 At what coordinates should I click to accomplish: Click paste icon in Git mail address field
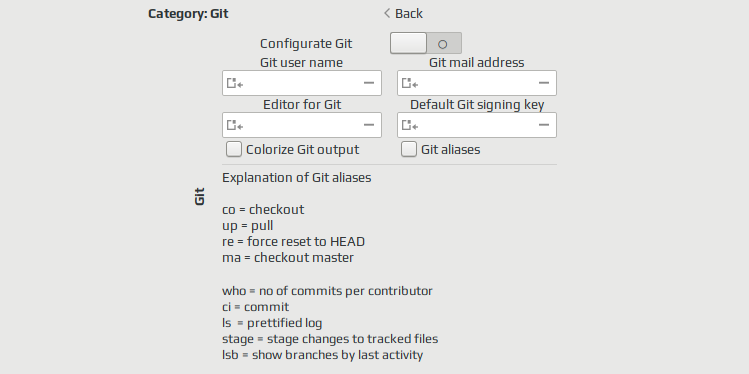(409, 83)
